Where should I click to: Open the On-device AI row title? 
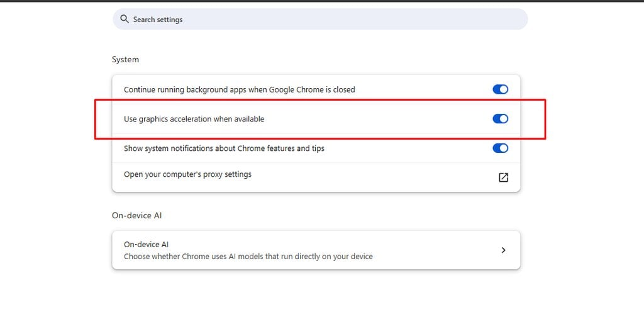tap(146, 245)
